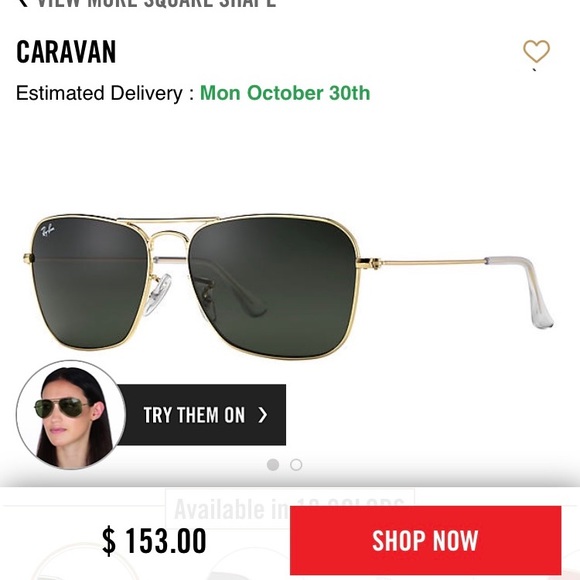580x580 pixels.
Task: Tap the Caravan product title
Action: coord(66,52)
